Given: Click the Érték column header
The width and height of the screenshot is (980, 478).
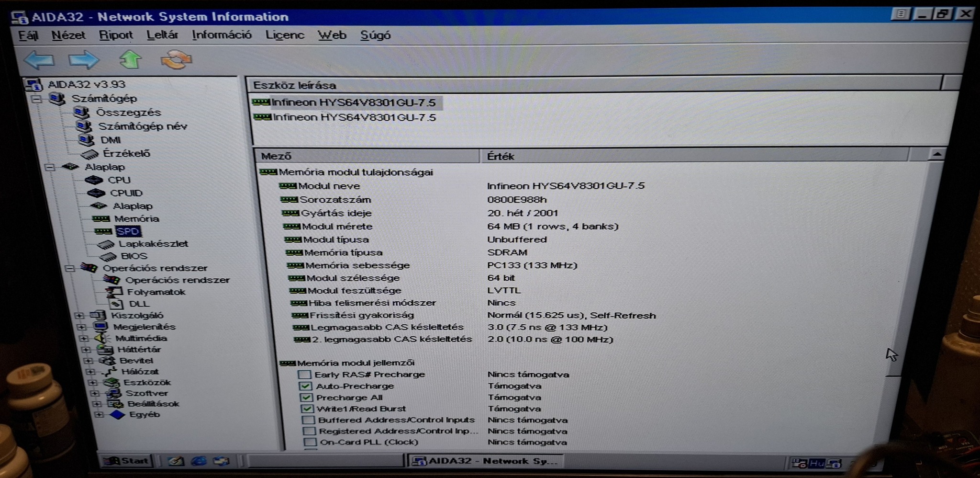Looking at the screenshot, I should click(x=694, y=156).
